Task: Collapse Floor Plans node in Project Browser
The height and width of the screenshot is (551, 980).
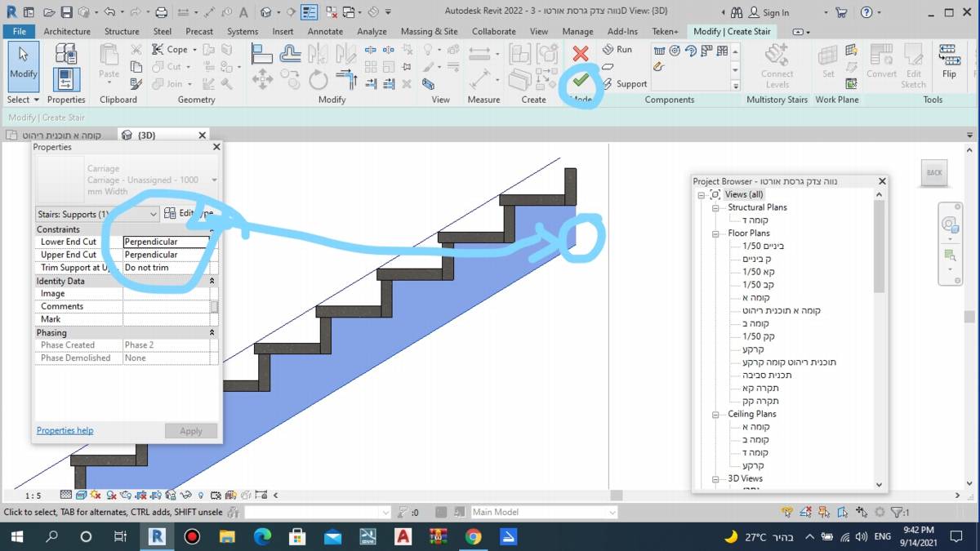Action: [x=714, y=233]
